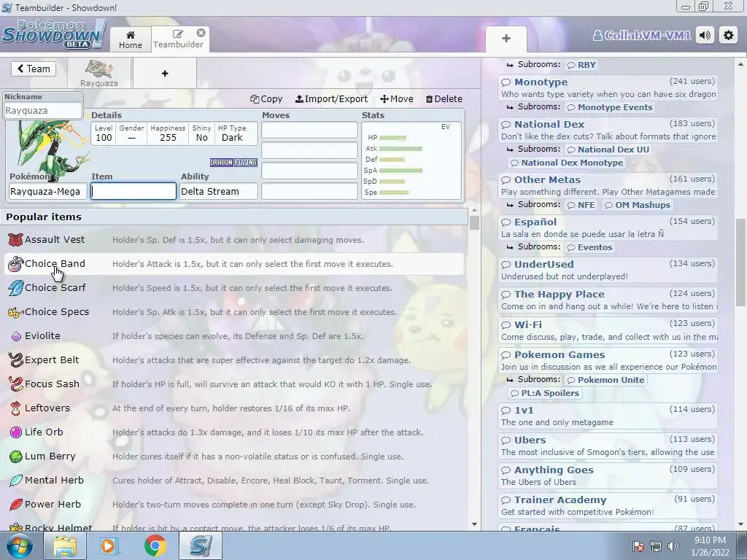Choose the Eviolite item icon

tap(16, 336)
